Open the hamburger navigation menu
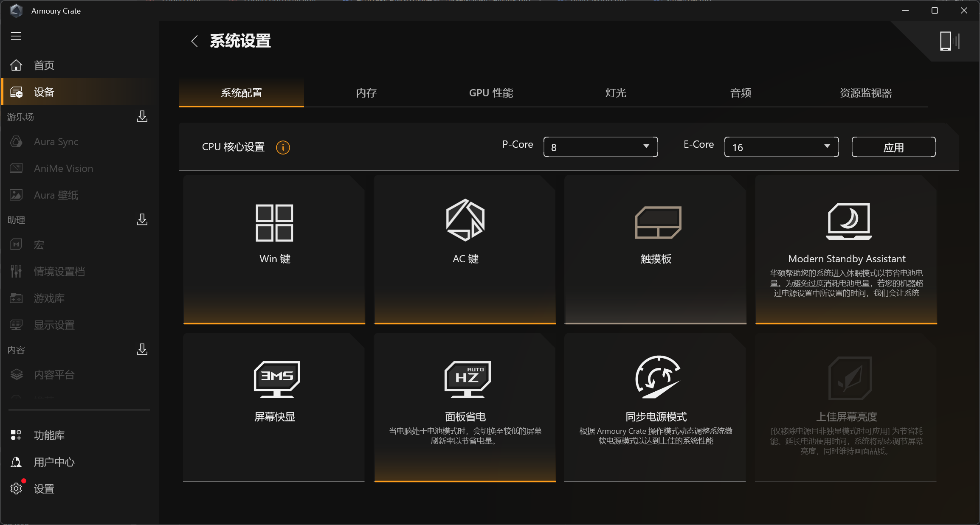 tap(16, 36)
